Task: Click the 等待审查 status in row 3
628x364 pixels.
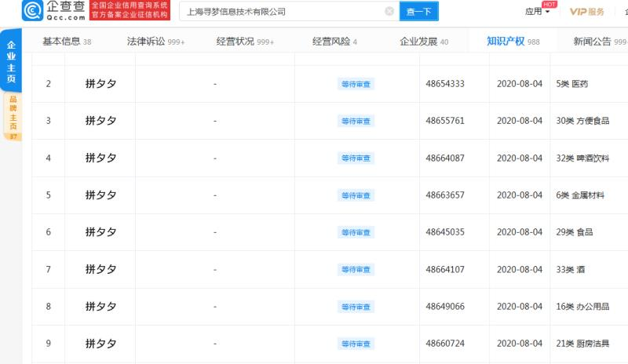Action: (x=356, y=121)
